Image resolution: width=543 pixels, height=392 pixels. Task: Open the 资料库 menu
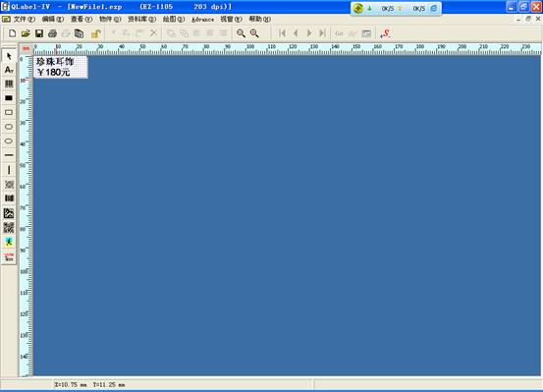[x=141, y=19]
